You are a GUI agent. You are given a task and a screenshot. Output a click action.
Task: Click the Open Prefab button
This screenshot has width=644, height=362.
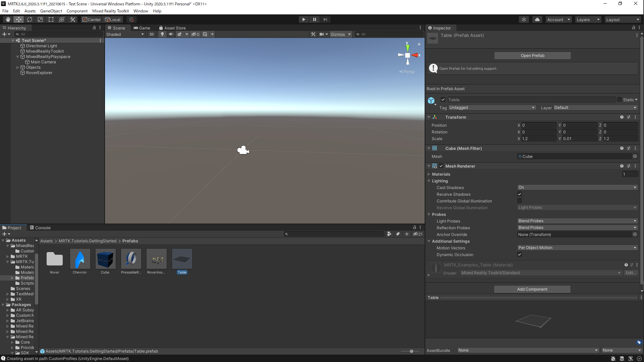click(532, 56)
